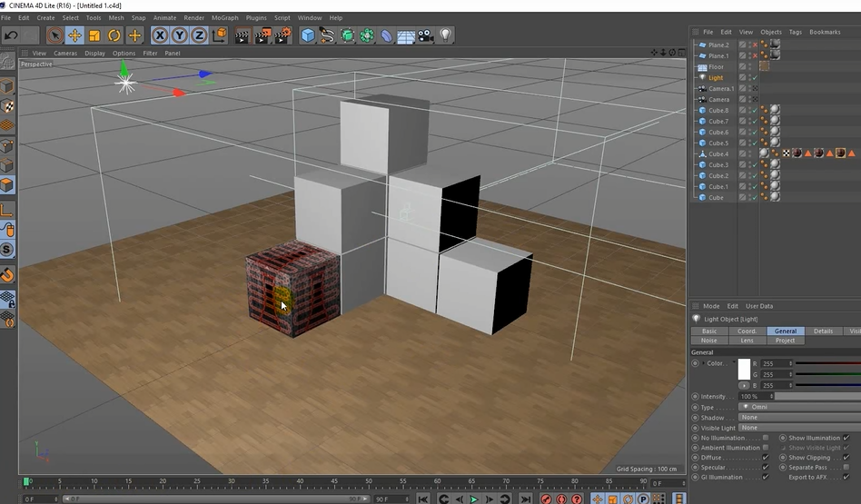Toggle the X axis lock
Image resolution: width=861 pixels, height=504 pixels.
click(x=160, y=35)
